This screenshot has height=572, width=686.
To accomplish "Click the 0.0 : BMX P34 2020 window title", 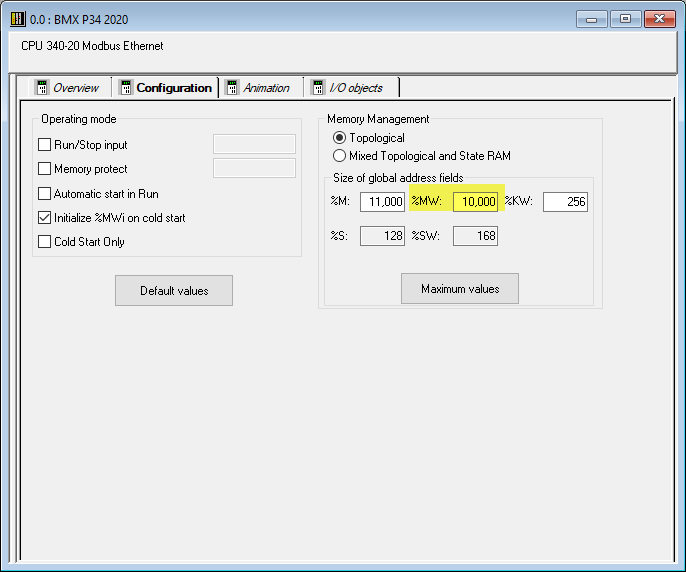I will tap(79, 20).
